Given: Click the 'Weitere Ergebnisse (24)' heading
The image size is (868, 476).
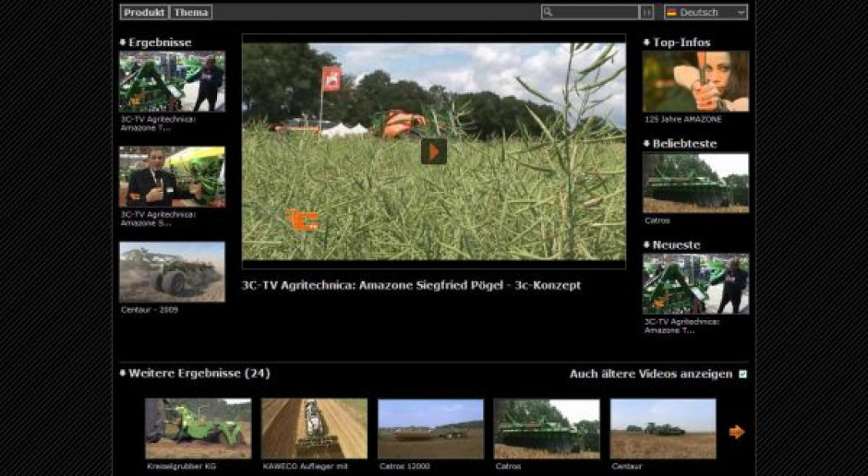Looking at the screenshot, I should point(199,374).
